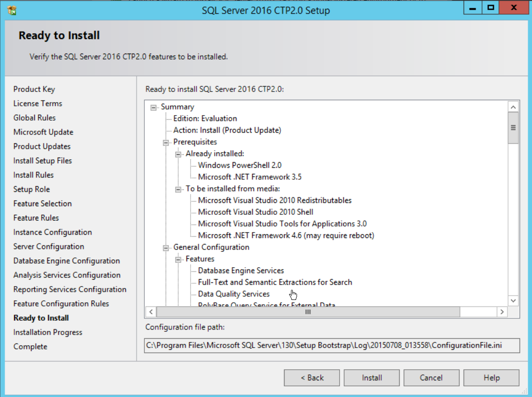Select Feature Rules step in sidebar

tap(36, 218)
